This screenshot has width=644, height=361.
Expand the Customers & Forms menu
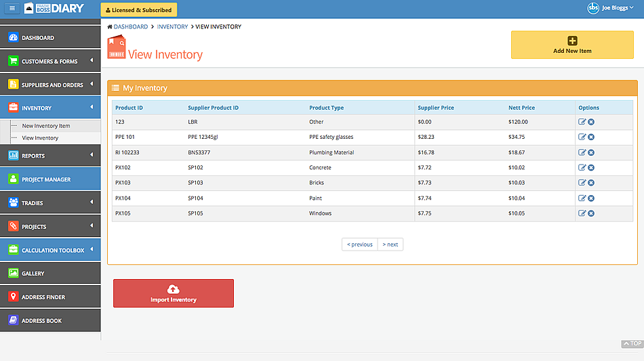click(x=49, y=62)
